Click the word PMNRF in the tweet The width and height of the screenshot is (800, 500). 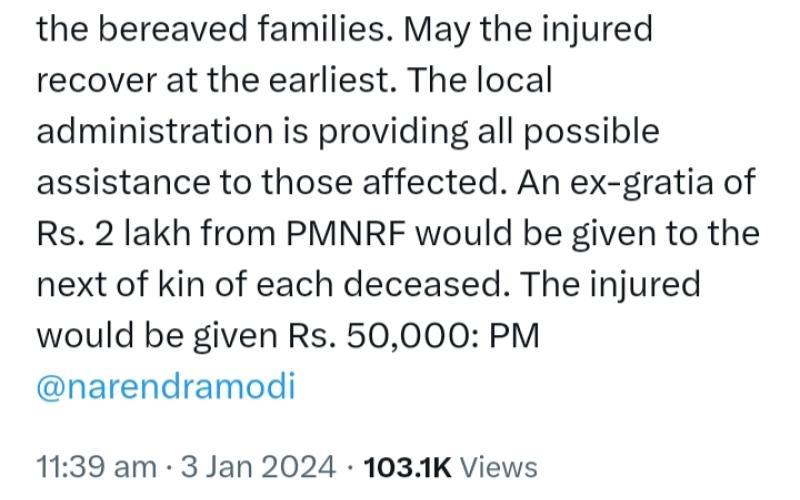point(346,233)
